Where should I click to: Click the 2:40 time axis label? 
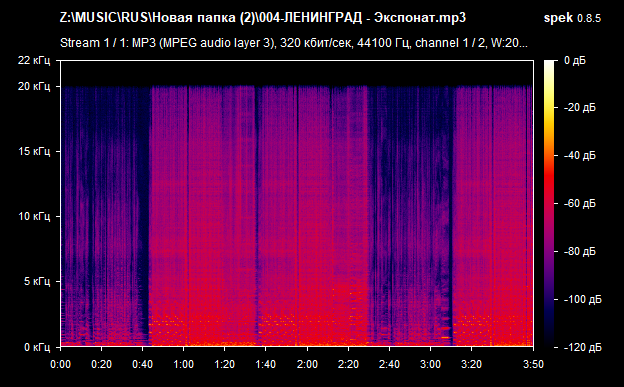click(389, 364)
